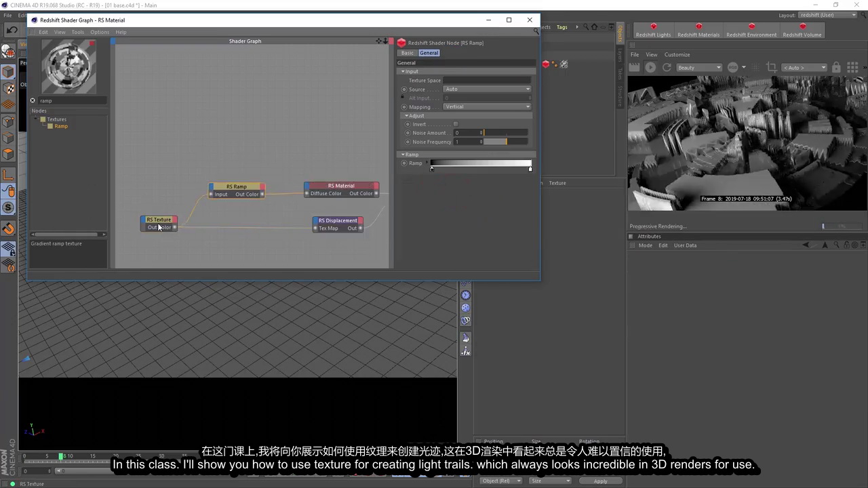Open the View menu in Shader Graph
The image size is (868, 488).
tap(60, 32)
